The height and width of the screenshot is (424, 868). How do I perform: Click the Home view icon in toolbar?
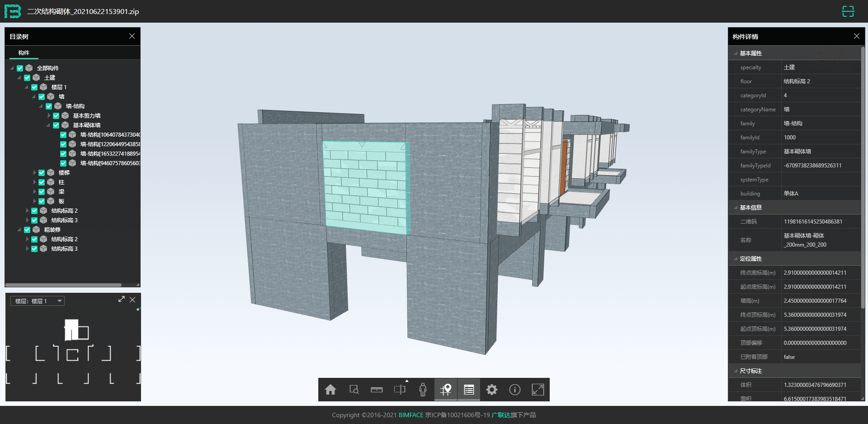pyautogui.click(x=330, y=390)
